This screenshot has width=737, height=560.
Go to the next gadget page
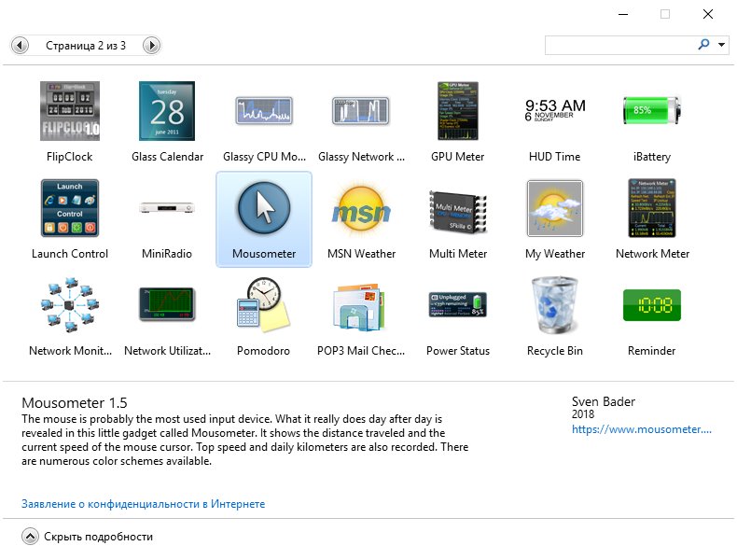[x=151, y=46]
